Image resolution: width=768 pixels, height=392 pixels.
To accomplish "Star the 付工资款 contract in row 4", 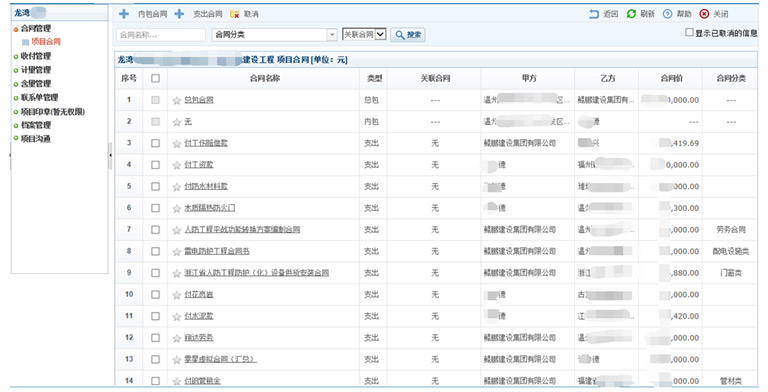I will tap(177, 165).
